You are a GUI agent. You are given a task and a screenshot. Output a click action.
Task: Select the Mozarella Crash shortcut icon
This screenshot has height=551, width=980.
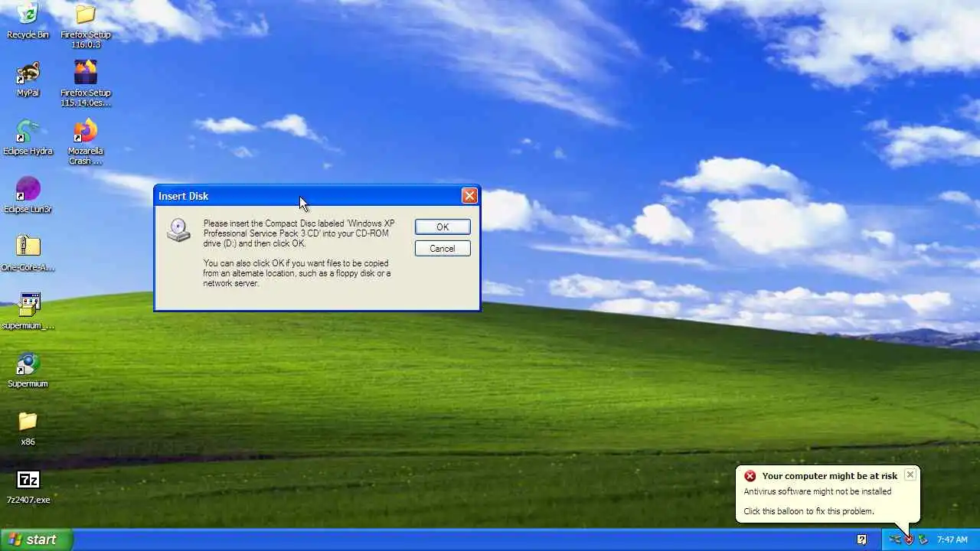[86, 131]
